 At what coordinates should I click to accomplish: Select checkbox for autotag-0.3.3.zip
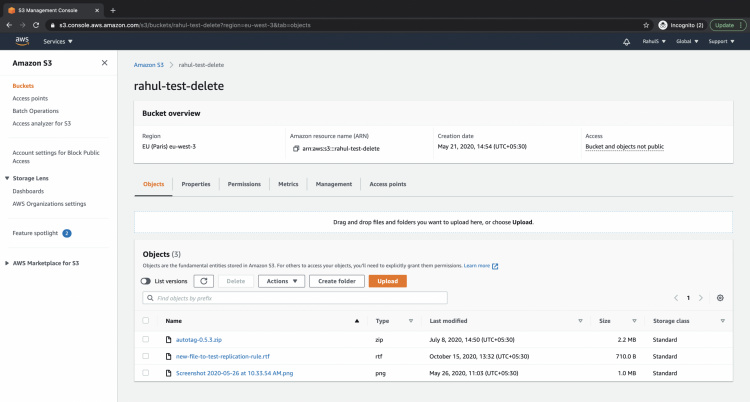(146, 339)
